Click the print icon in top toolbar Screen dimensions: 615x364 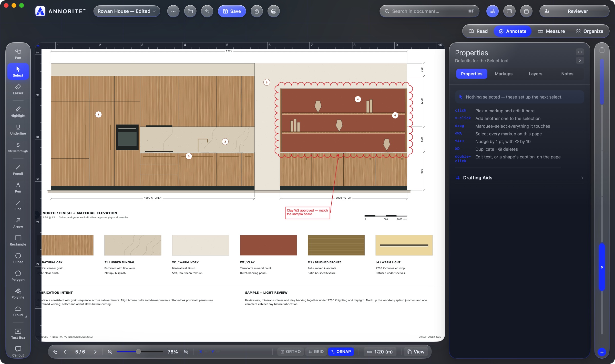pos(273,11)
